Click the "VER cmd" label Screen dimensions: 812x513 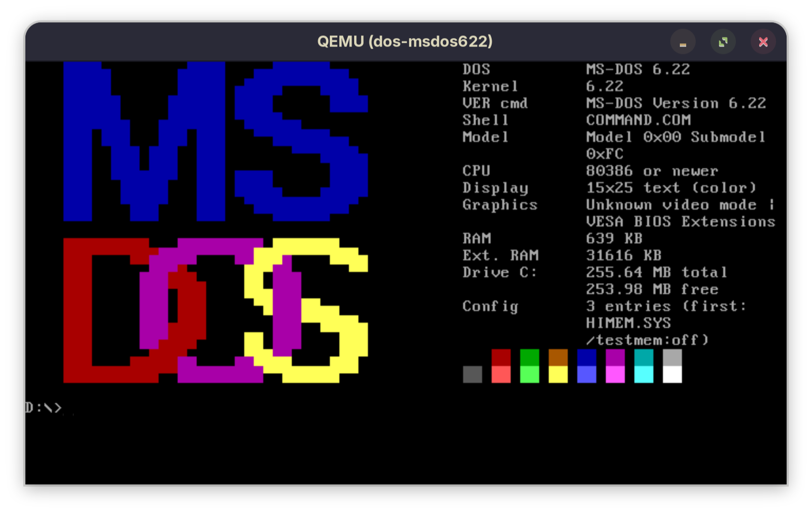coord(495,103)
